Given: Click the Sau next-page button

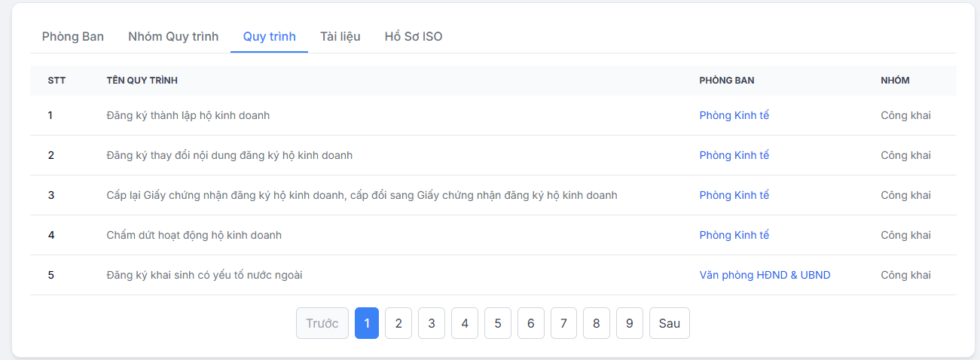Looking at the screenshot, I should click(x=670, y=323).
